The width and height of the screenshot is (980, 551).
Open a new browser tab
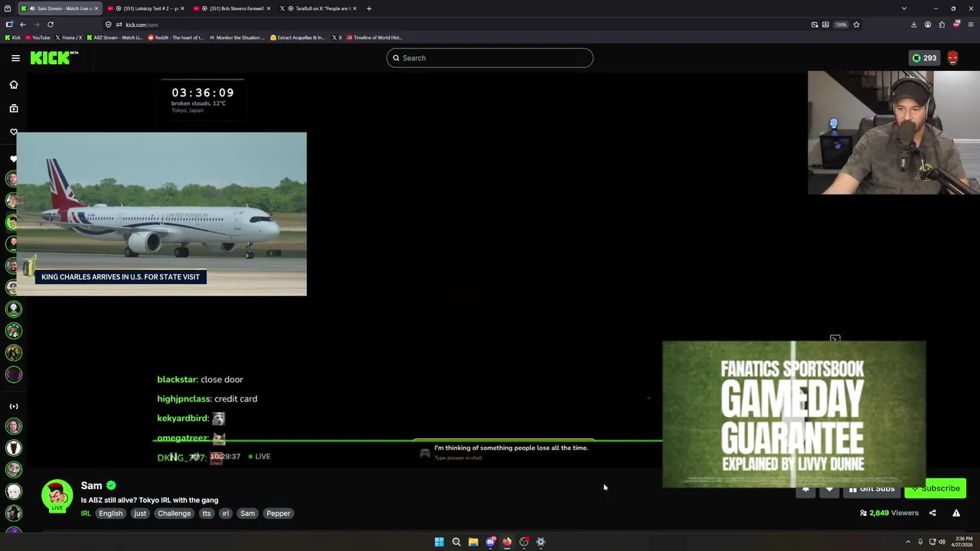(369, 8)
